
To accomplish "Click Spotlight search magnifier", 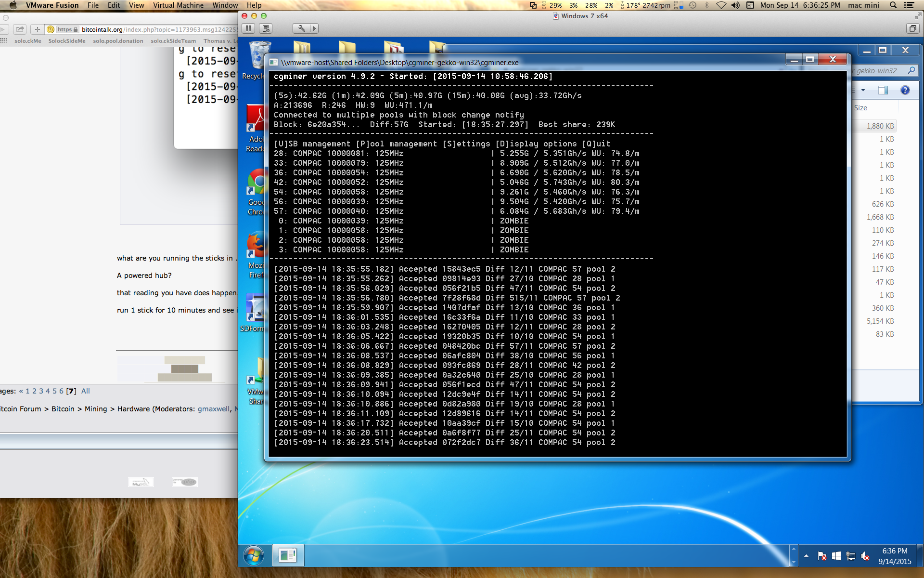I will tap(893, 5).
